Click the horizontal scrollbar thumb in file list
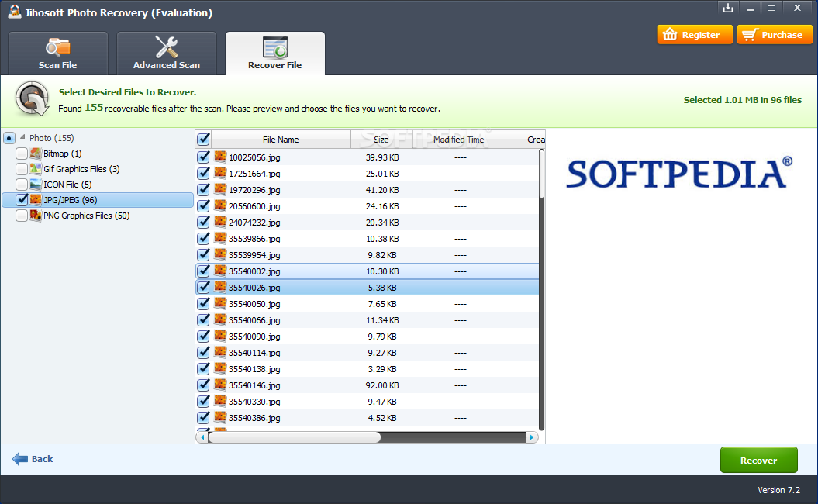Screen dimensions: 818x504 tap(294, 437)
